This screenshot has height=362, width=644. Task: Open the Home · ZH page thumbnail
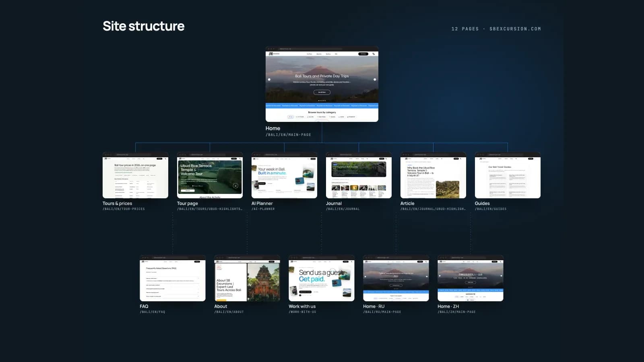471,278
